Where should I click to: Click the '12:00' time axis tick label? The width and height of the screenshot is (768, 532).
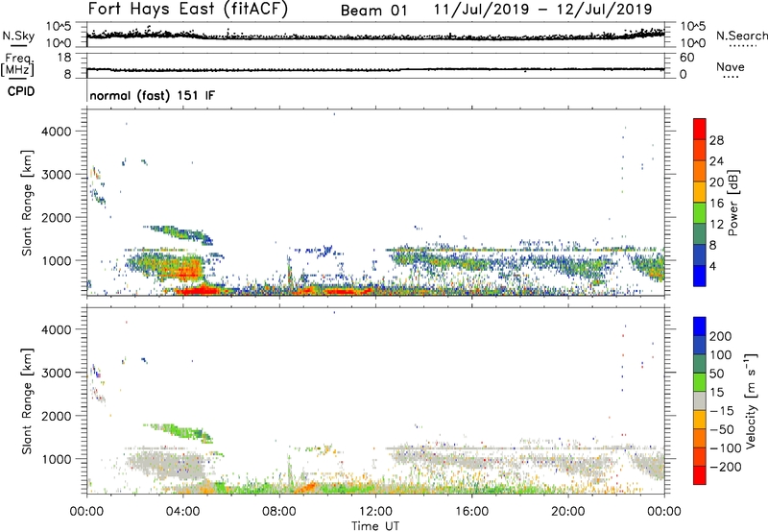pos(375,512)
